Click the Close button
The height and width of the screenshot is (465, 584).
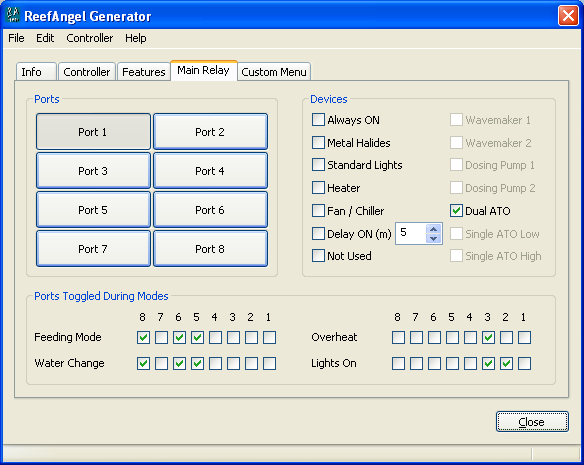coord(532,422)
